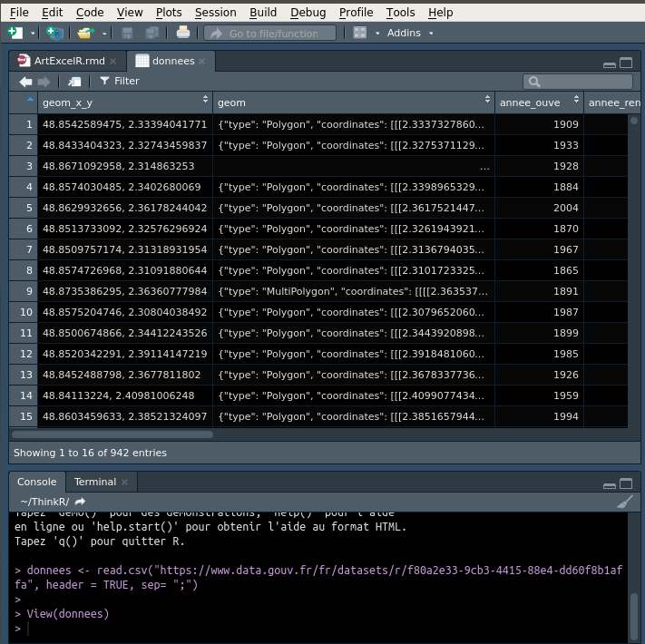Click the data viewer search field
The width and height of the screenshot is (645, 644).
click(578, 82)
